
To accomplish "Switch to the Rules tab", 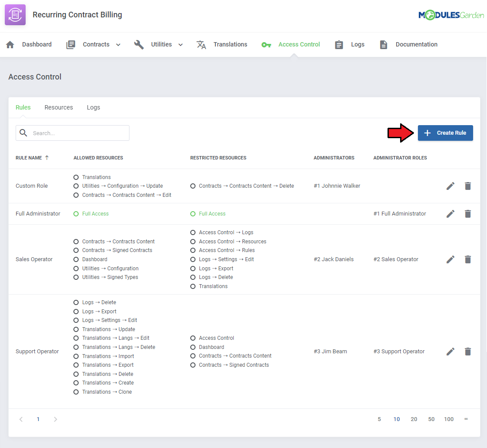I will [23, 107].
